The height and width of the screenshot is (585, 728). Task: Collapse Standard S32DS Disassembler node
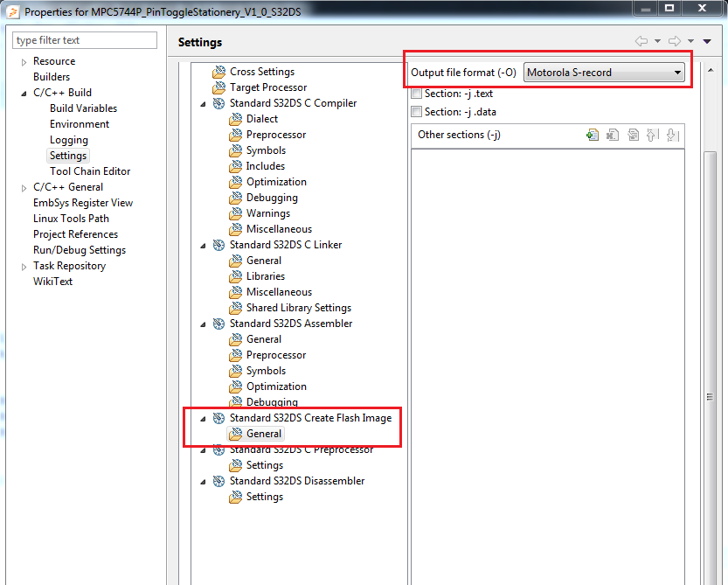click(x=203, y=482)
